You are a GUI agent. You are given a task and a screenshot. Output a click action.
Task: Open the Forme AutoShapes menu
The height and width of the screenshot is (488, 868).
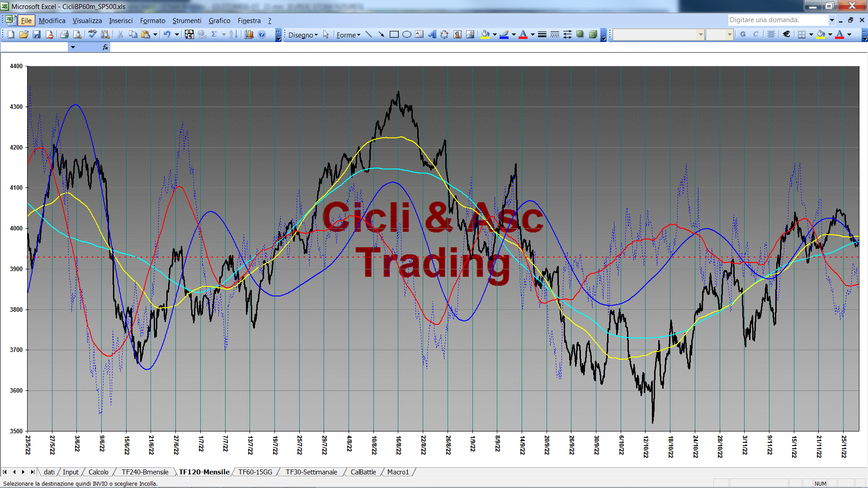tap(348, 35)
